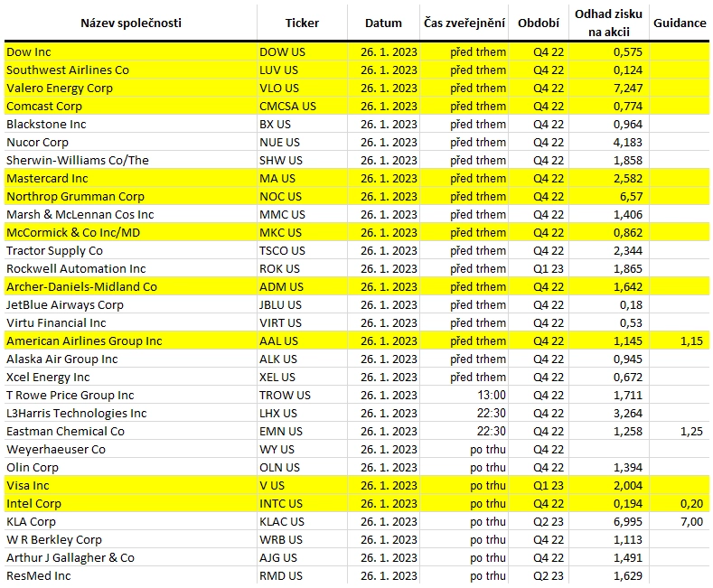Click the 'Guidance' column header

pyautogui.click(x=680, y=23)
